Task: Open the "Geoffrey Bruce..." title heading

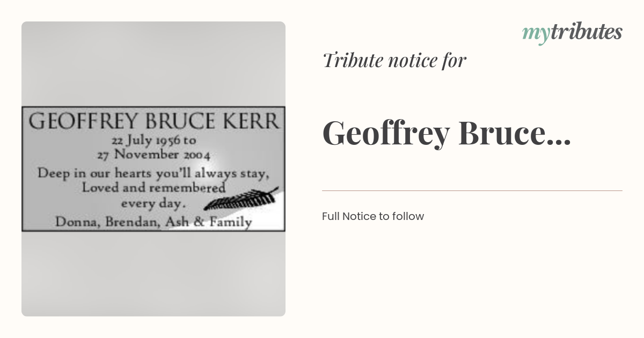Action: (447, 134)
